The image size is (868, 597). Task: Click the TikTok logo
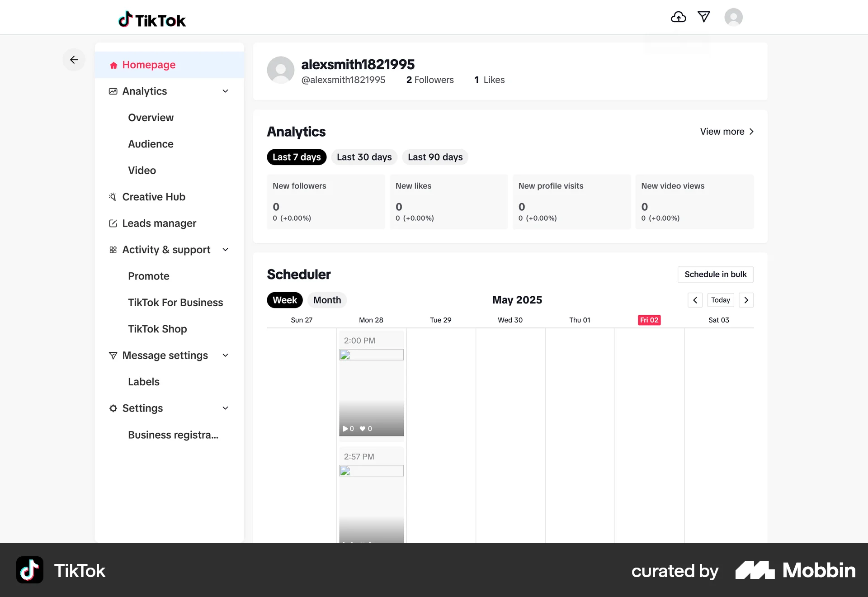151,19
